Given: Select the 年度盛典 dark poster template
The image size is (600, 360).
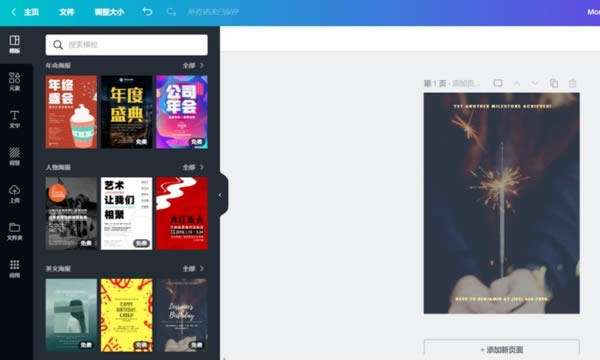Looking at the screenshot, I should tap(127, 112).
